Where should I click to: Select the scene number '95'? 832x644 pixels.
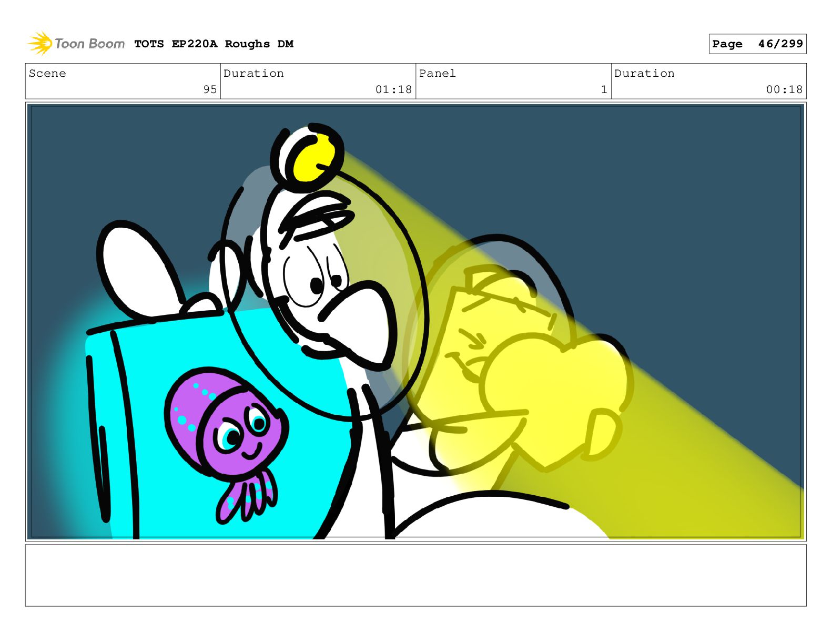coord(210,89)
